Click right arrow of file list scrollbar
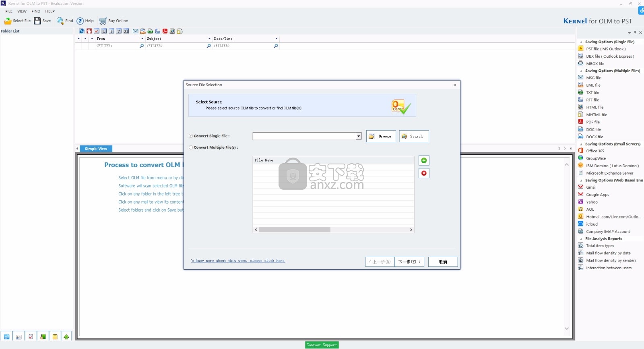The height and width of the screenshot is (349, 644). pyautogui.click(x=411, y=230)
